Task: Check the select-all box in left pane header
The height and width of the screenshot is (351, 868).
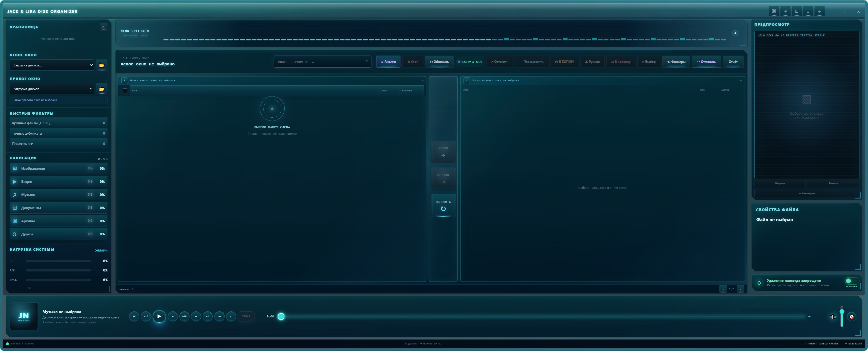Action: pos(125,90)
